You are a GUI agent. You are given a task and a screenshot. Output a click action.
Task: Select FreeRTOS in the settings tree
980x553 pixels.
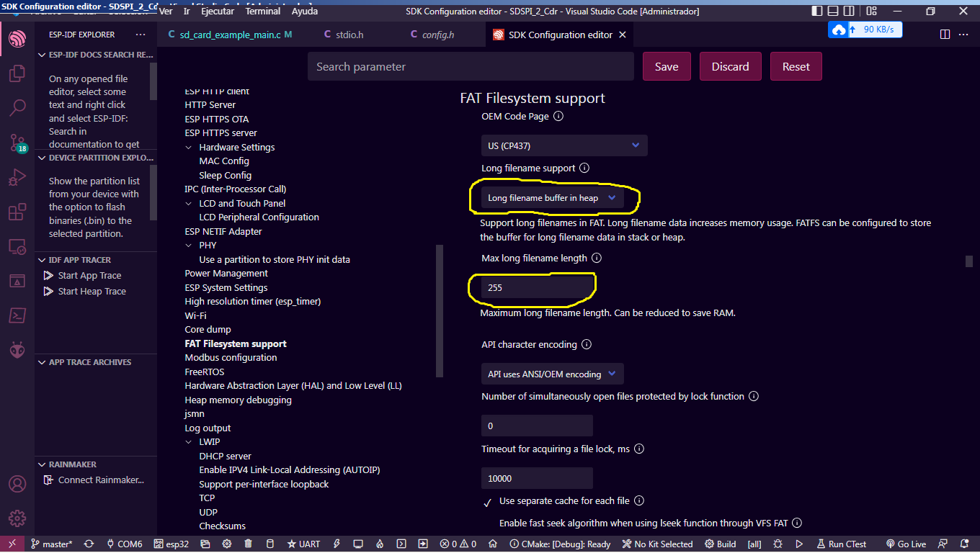click(205, 372)
